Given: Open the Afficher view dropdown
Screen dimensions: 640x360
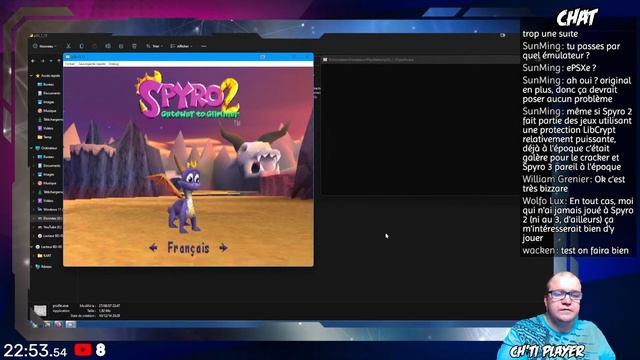Looking at the screenshot, I should 181,46.
